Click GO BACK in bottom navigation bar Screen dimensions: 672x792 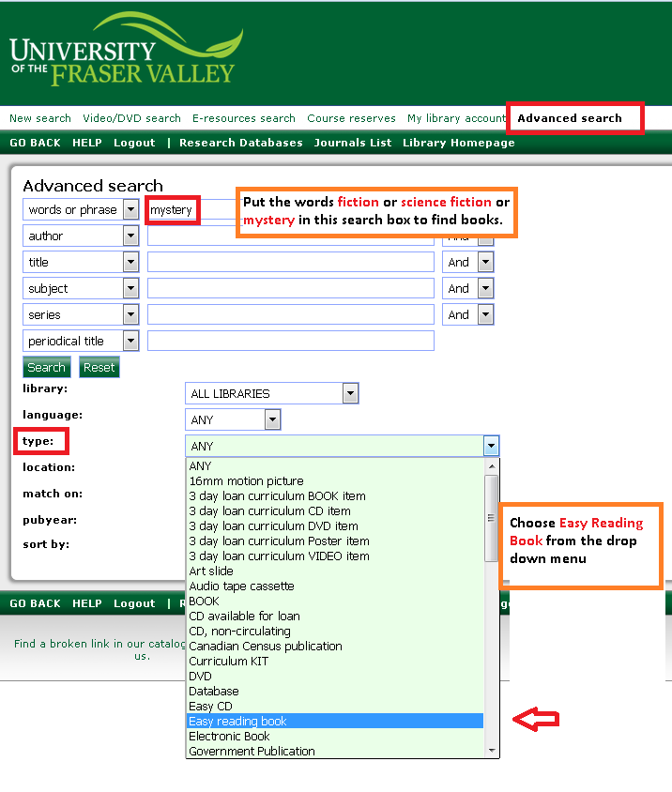(35, 603)
